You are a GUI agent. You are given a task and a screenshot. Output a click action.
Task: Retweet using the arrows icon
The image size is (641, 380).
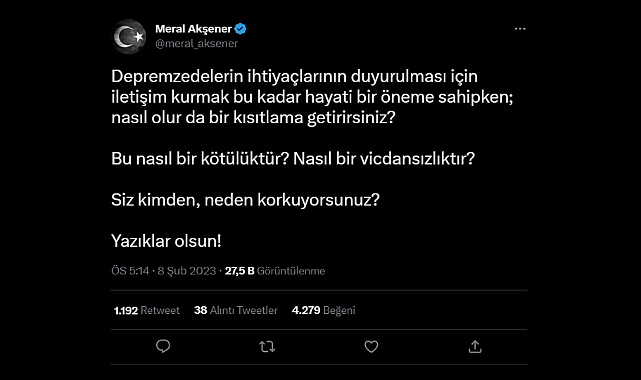267,347
